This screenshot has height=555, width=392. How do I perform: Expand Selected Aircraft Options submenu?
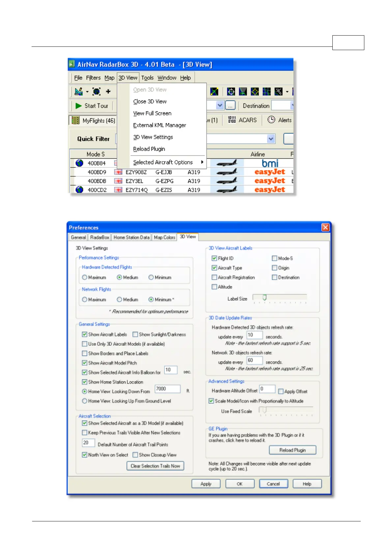click(202, 162)
